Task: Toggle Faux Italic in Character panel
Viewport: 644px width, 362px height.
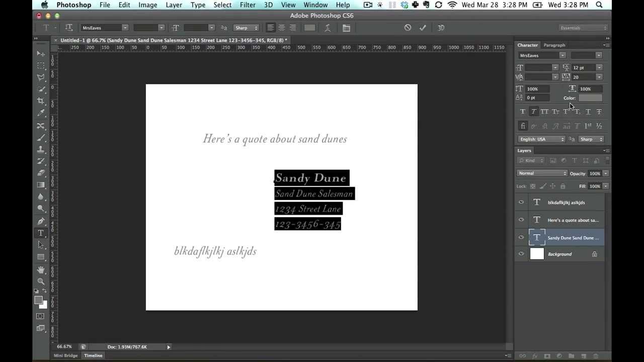Action: coord(533,112)
